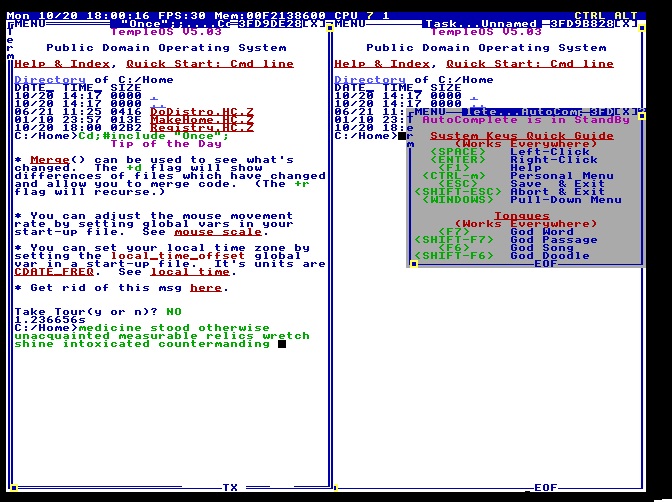This screenshot has height=502, width=672.
Task: Click the date and time in top bar
Action: 78,16
